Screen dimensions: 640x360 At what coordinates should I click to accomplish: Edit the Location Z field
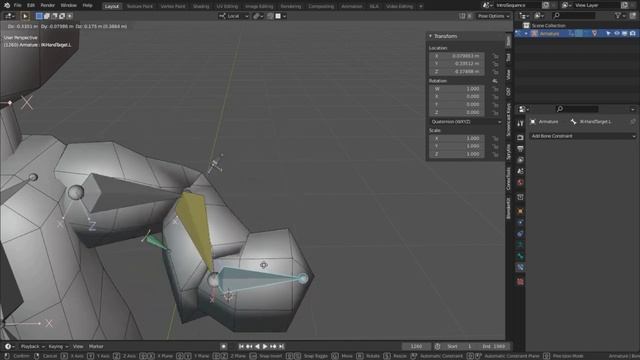pos(457,71)
